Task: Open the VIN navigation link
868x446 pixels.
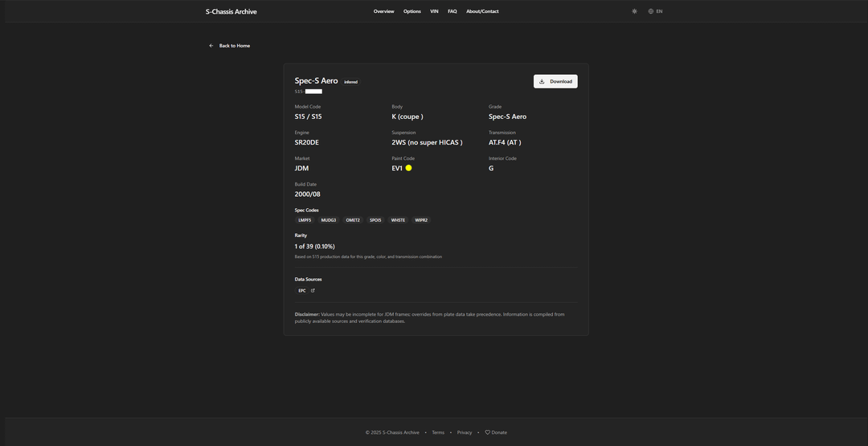Action: coord(434,11)
